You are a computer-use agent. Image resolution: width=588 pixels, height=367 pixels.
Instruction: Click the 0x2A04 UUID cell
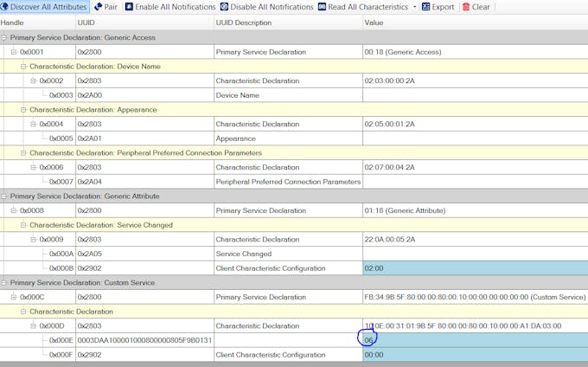click(144, 182)
